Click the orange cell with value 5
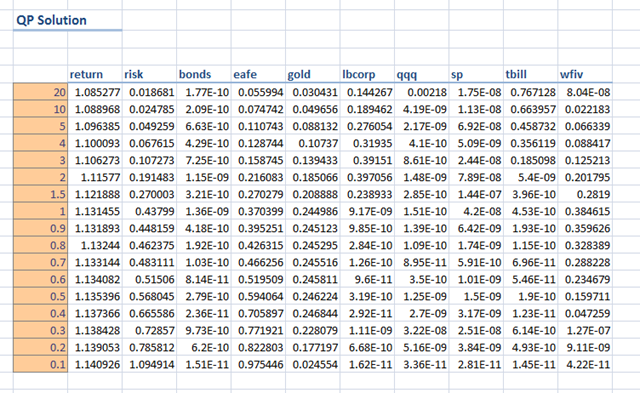The width and height of the screenshot is (640, 393). click(40, 126)
